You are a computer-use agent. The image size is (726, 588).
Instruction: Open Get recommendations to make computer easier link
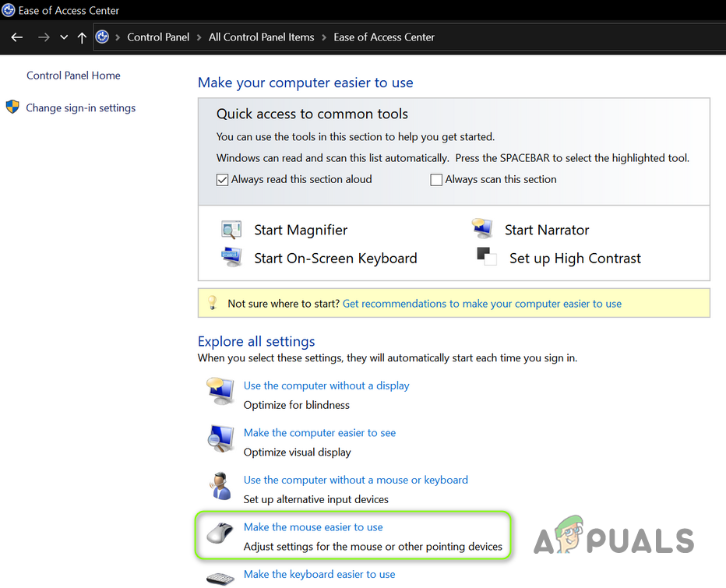tap(482, 304)
